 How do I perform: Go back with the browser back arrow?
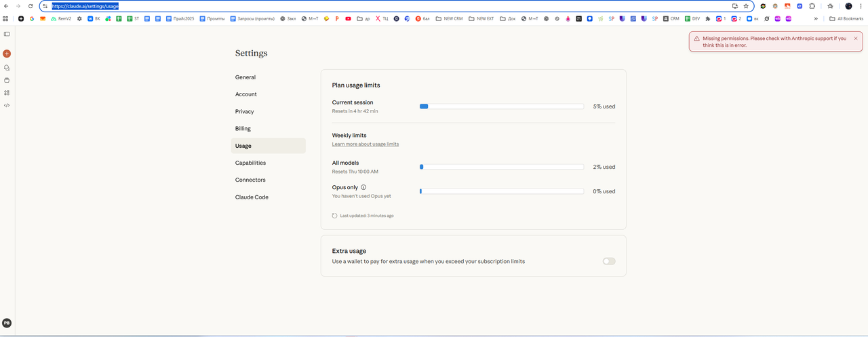tap(6, 6)
